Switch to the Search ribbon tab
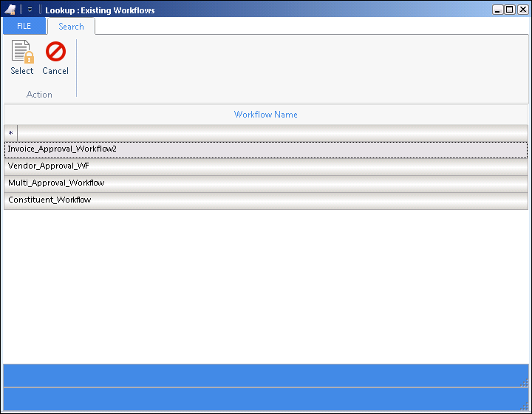Screen dimensions: 532x414 (71, 27)
